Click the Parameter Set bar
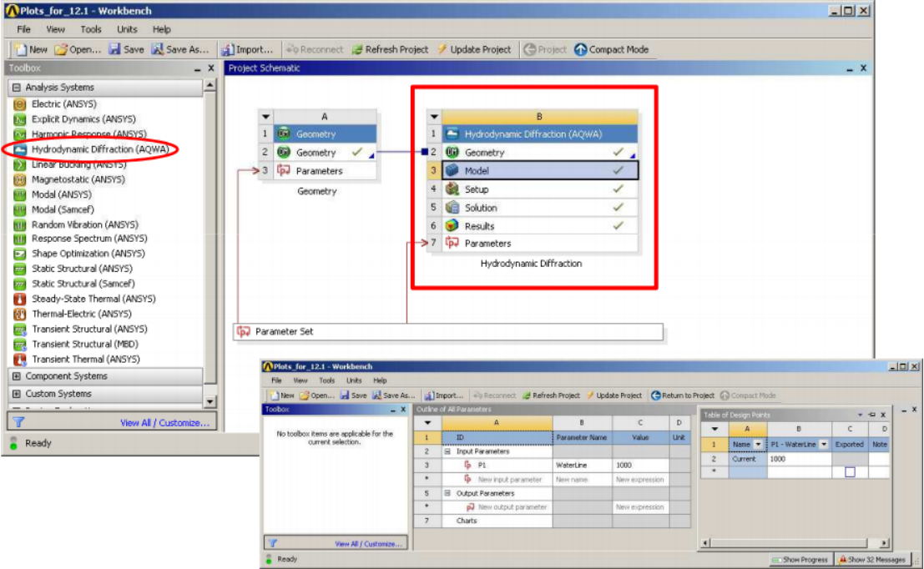 pos(448,331)
